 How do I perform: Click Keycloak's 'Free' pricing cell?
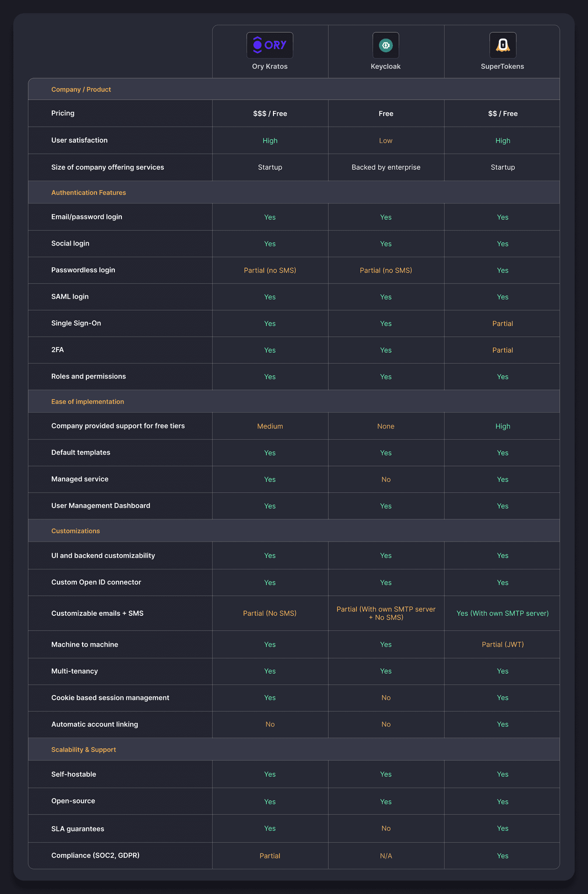coord(386,113)
